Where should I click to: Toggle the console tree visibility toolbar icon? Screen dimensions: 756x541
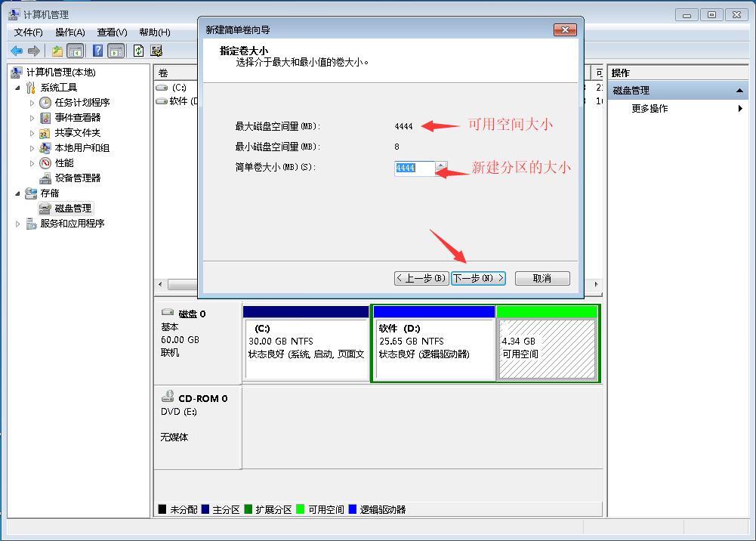pos(74,51)
